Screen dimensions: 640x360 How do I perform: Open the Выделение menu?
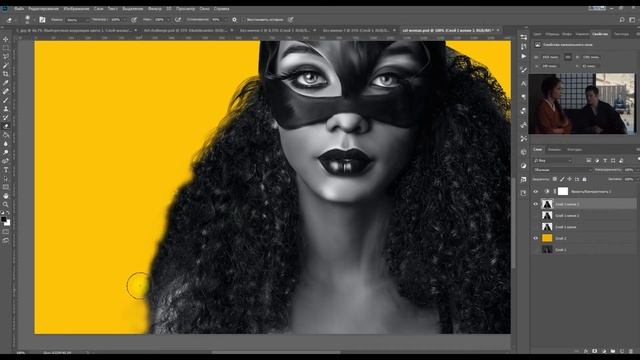(x=133, y=9)
